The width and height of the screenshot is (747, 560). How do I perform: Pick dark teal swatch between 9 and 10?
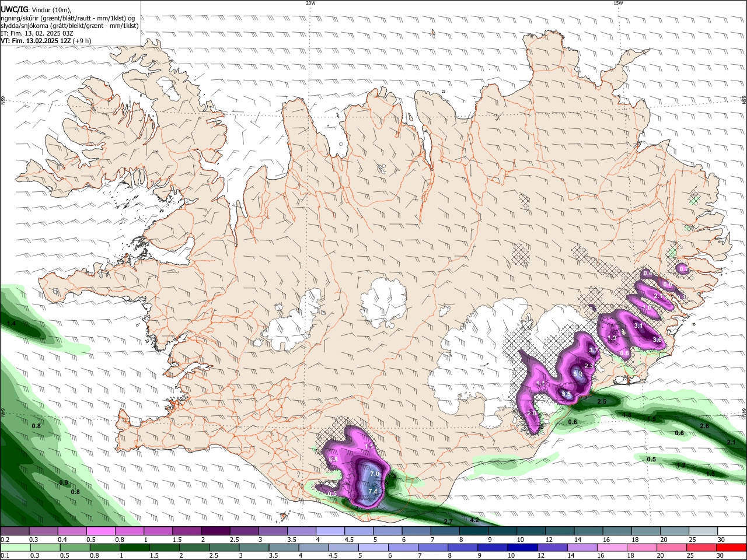(503, 531)
